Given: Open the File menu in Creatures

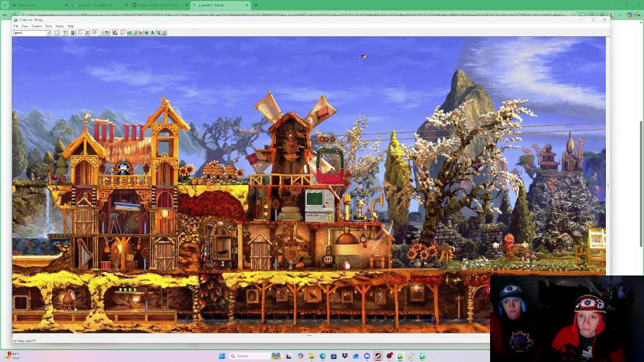Looking at the screenshot, I should (16, 26).
